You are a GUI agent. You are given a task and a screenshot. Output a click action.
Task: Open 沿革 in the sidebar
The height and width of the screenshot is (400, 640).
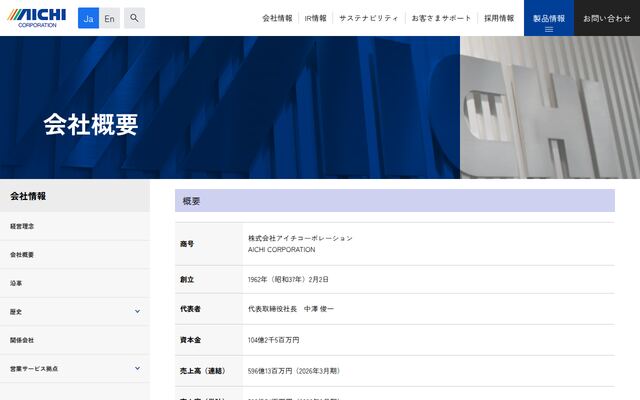click(x=75, y=283)
